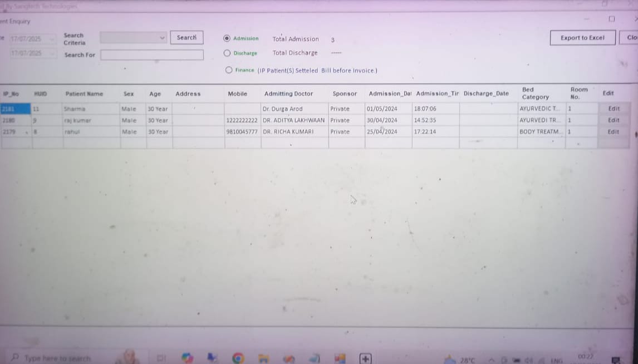Click doctor cell DR. ADITYA LAKHWAAN
The image size is (638, 364).
coord(294,120)
